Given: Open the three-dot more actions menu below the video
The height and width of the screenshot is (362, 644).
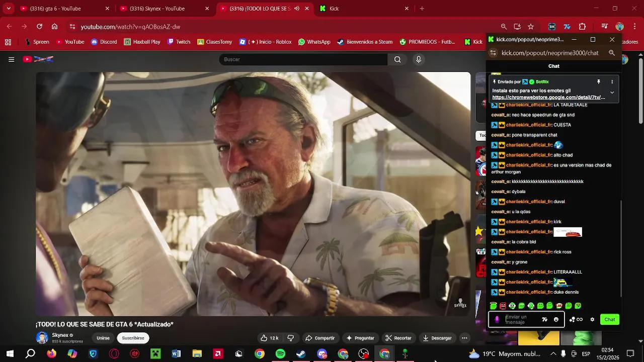Looking at the screenshot, I should (x=464, y=338).
